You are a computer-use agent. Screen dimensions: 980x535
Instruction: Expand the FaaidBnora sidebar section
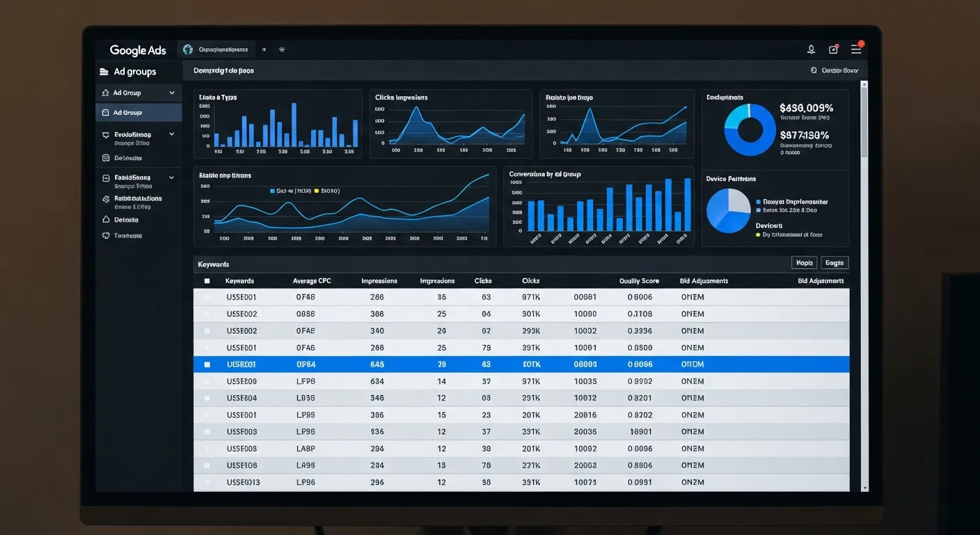point(171,178)
